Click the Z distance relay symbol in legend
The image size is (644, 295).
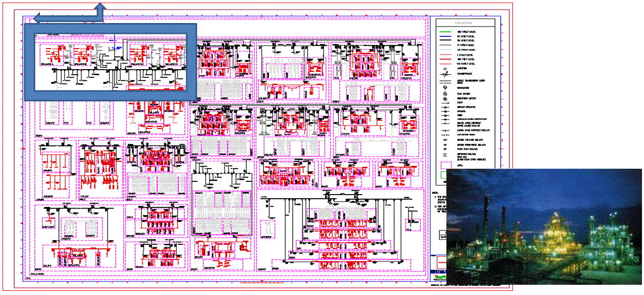[445, 153]
